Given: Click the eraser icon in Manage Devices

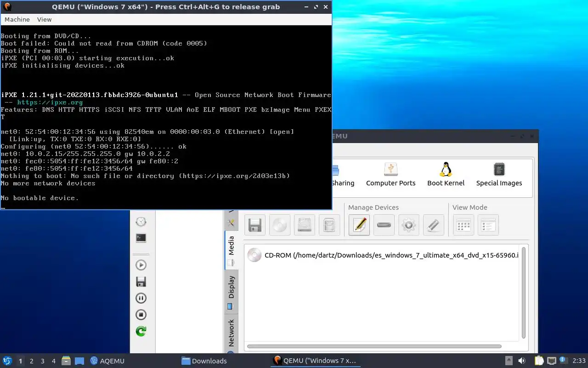Looking at the screenshot, I should click(x=434, y=225).
